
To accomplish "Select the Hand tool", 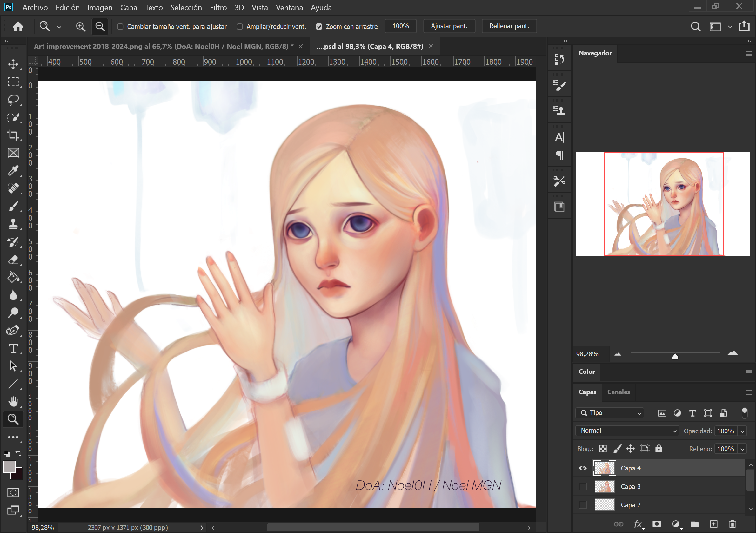I will 13,401.
